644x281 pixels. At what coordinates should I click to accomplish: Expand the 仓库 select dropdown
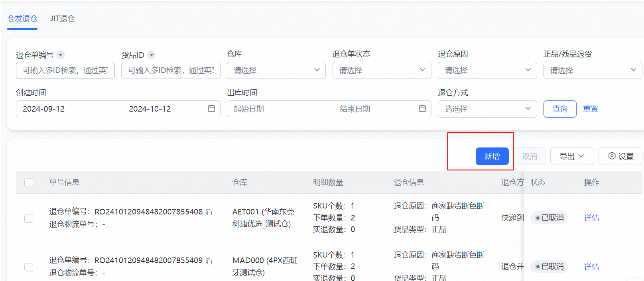point(276,70)
